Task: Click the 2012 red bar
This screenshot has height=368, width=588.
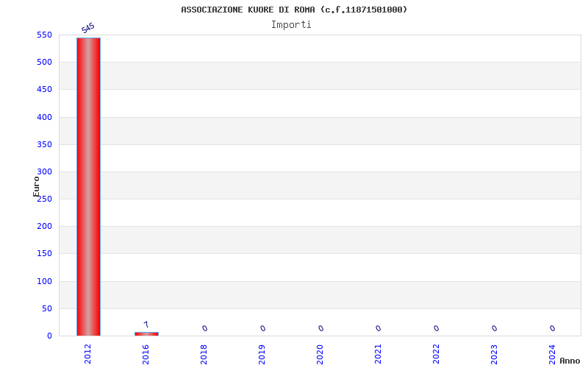Action: 88,187
